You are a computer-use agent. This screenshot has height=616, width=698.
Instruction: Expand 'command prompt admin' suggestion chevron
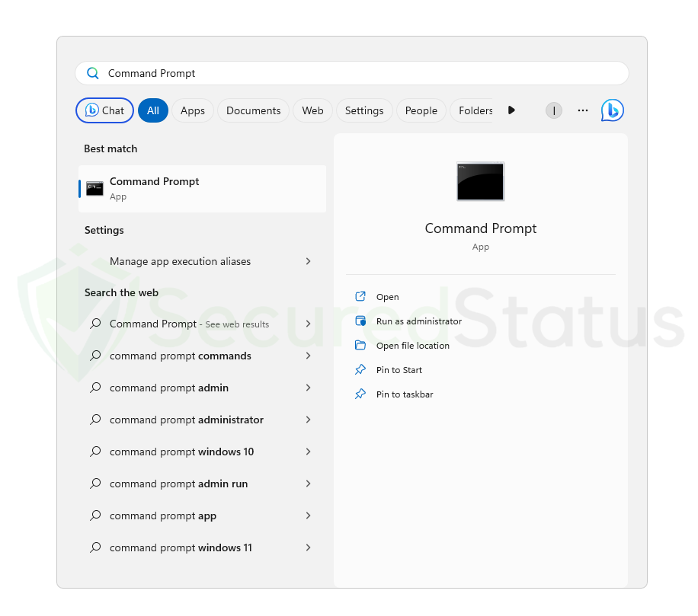tap(308, 388)
